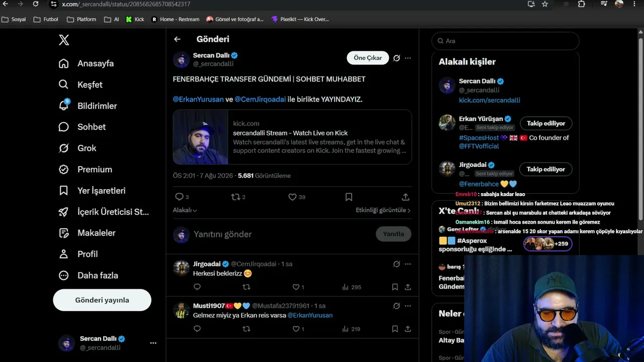
Task: Open the Sosyal bookmarks folder
Action: (14, 20)
